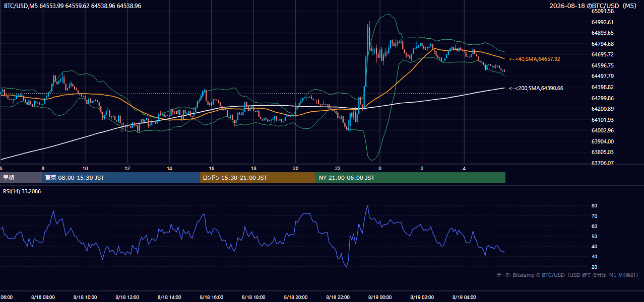The image size is (644, 302).
Task: Click the 8/18 18:00 date axis label
Action: coord(253,297)
